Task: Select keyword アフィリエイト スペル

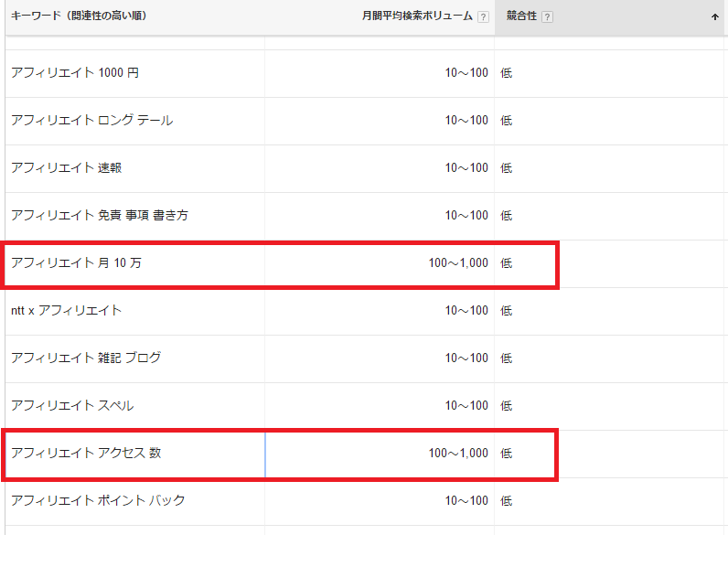Action: click(72, 406)
